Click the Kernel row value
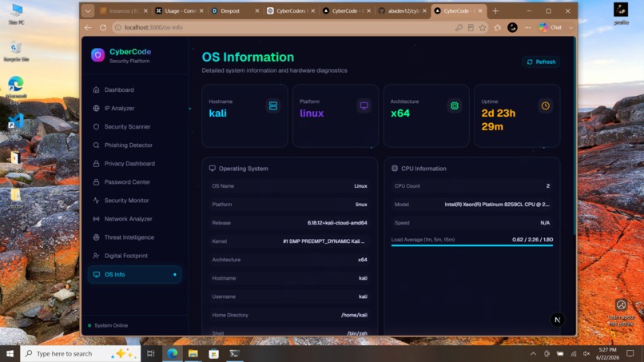The width and height of the screenshot is (644, 362). 324,241
